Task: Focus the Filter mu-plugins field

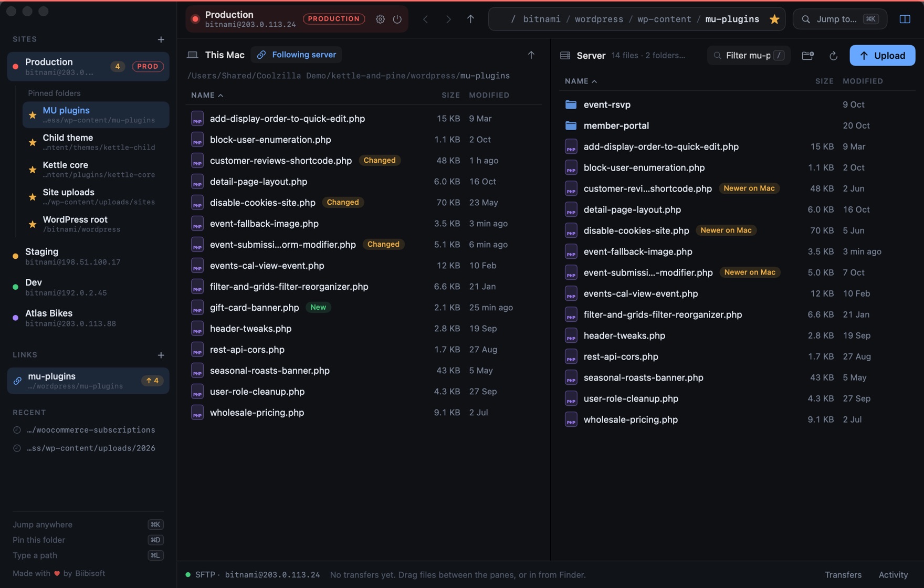Action: (x=749, y=56)
